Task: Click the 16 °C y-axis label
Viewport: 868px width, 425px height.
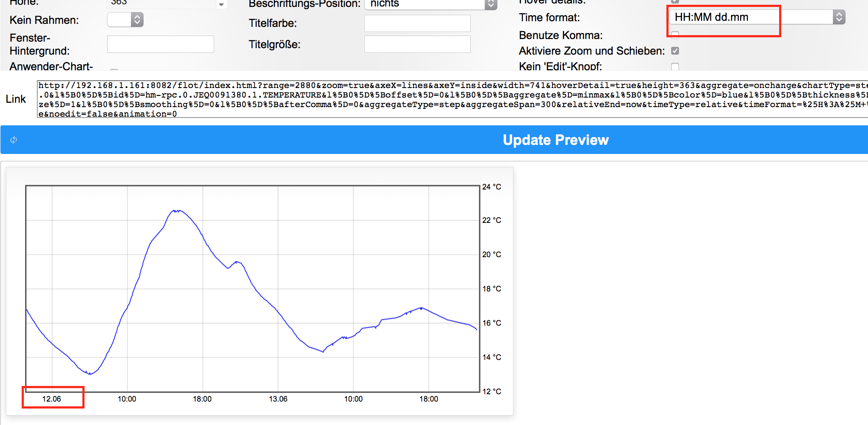Action: coord(492,323)
